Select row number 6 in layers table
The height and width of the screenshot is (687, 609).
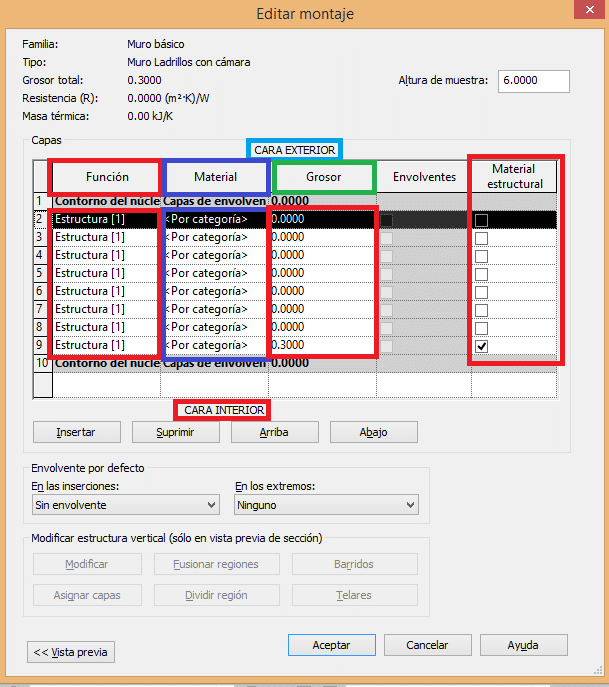click(x=41, y=292)
